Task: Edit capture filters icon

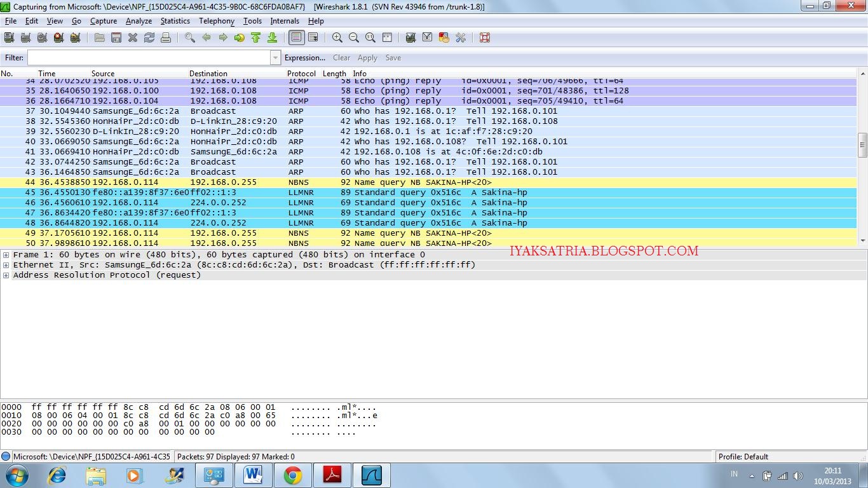Action: 411,37
